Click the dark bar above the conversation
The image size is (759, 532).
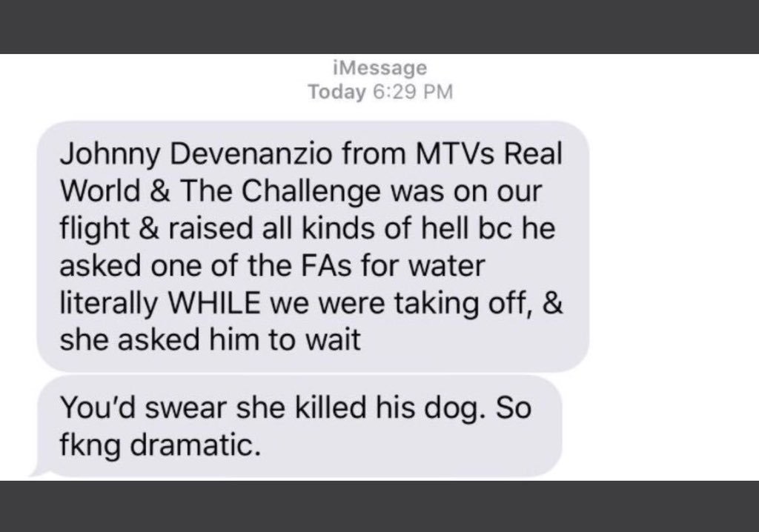click(x=379, y=27)
